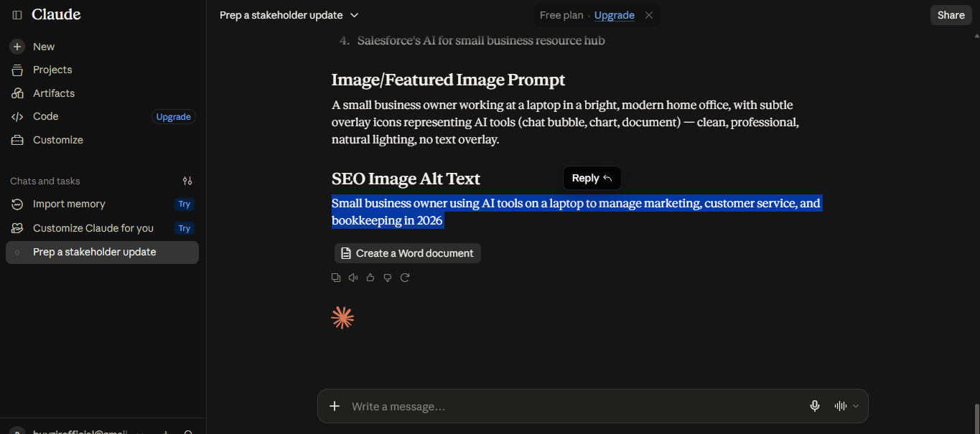980x434 pixels.
Task: Click the thumbs up icon
Action: click(370, 278)
